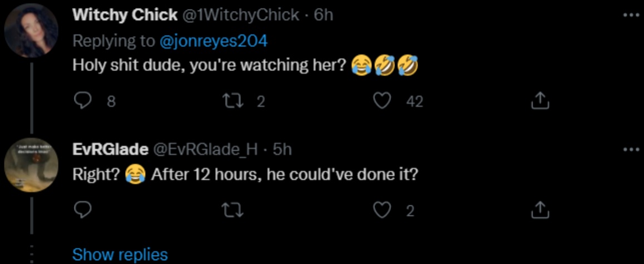Open the 6h timestamp permalink
This screenshot has width=644, height=264.
pyautogui.click(x=324, y=15)
